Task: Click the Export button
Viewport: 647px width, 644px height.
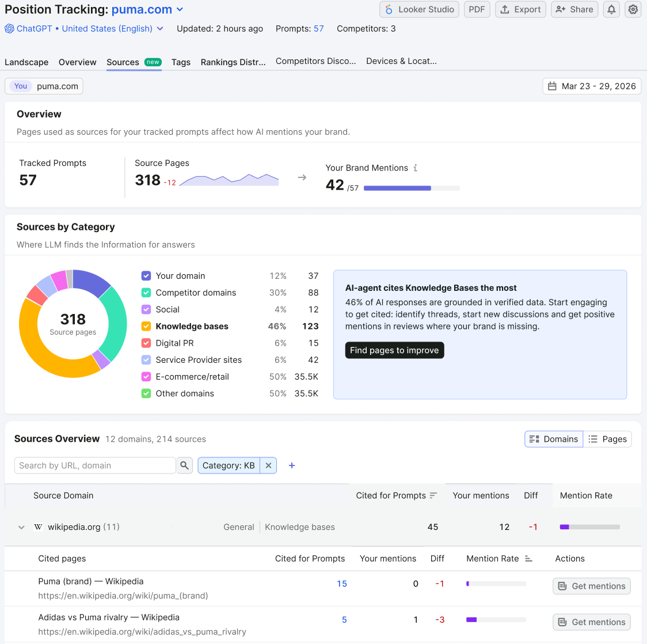Action: tap(520, 9)
